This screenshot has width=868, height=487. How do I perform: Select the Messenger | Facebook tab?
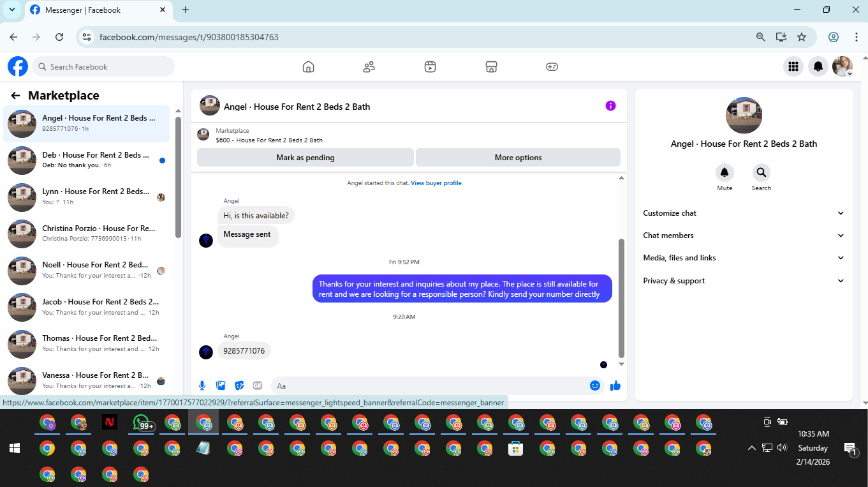[x=99, y=10]
